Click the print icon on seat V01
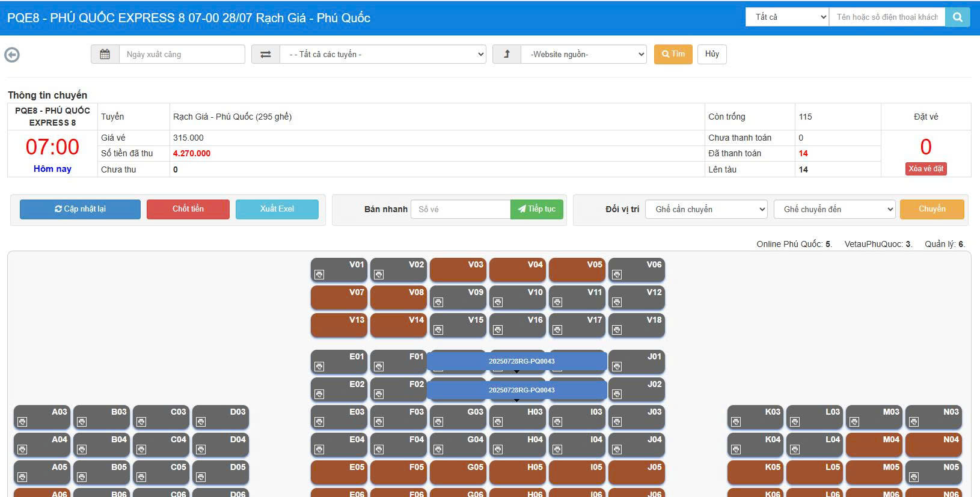 tap(319, 275)
